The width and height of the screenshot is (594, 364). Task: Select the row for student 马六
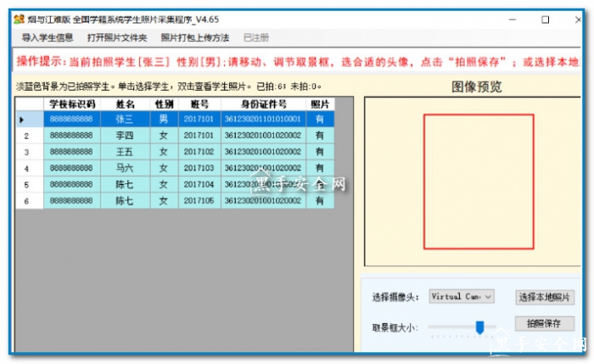coord(124,168)
